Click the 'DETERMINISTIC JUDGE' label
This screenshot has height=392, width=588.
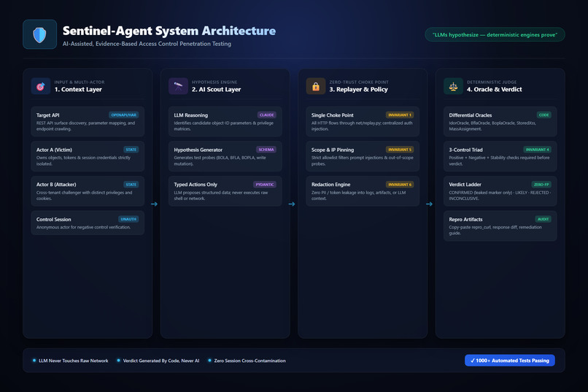click(492, 82)
